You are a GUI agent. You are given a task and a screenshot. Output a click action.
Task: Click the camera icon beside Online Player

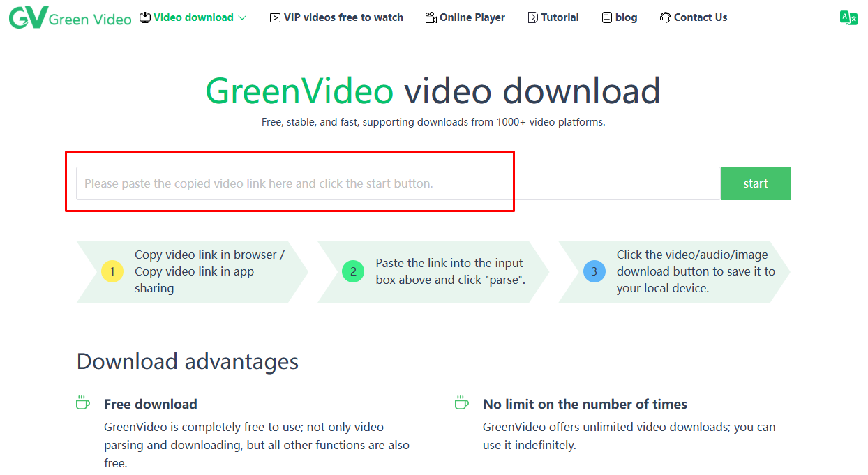coord(431,17)
